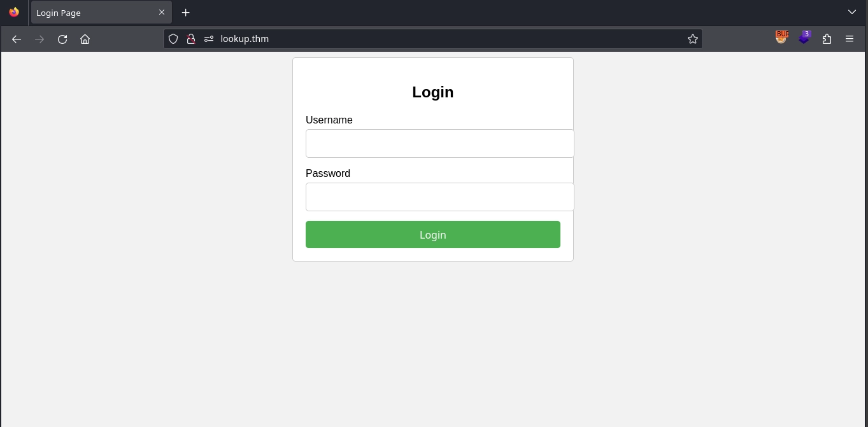Screen dimensions: 868x427
Task: Click the lookup.thm address bar text
Action: [245, 39]
